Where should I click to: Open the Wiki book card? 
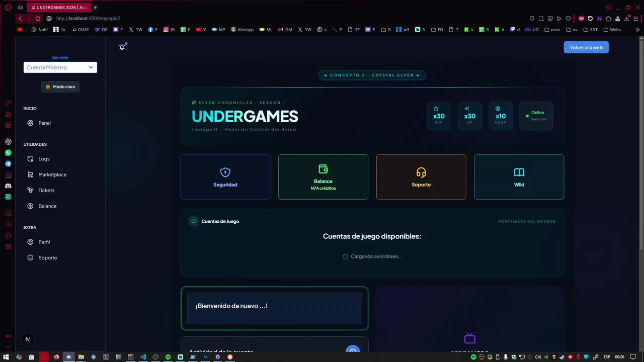tap(519, 177)
